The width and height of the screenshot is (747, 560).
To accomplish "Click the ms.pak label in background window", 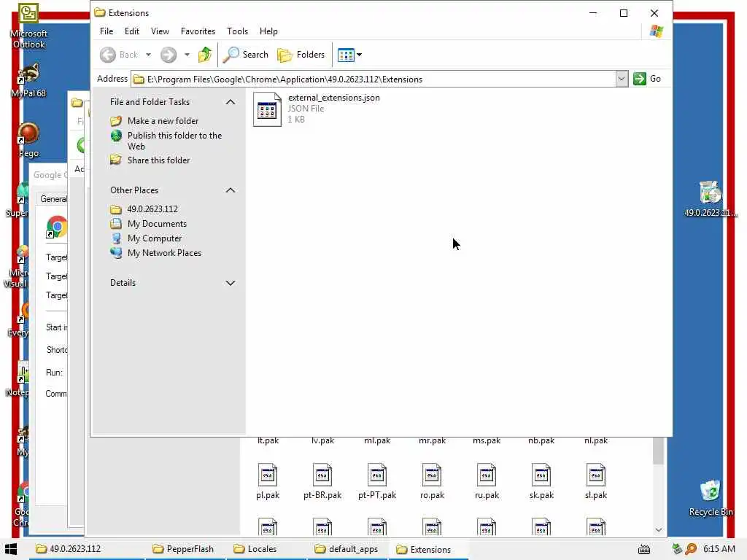I will (487, 441).
